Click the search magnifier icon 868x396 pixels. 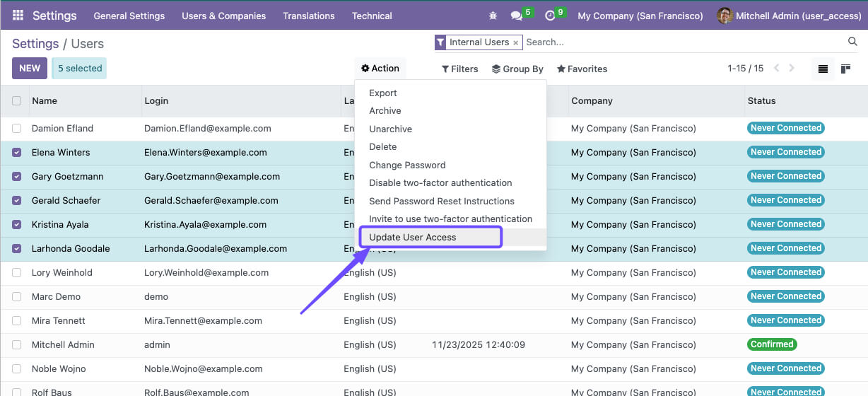tap(852, 42)
